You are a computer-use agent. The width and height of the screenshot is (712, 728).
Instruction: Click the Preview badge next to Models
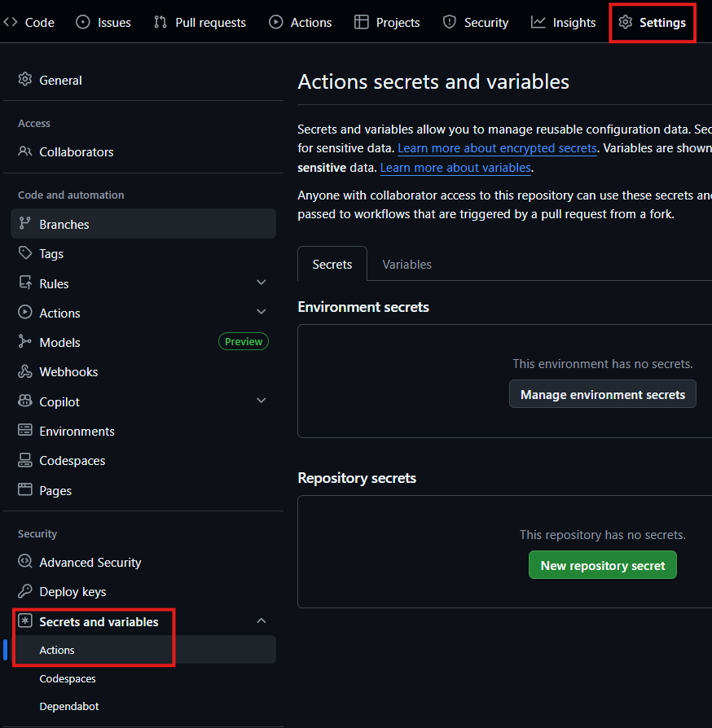click(x=244, y=342)
